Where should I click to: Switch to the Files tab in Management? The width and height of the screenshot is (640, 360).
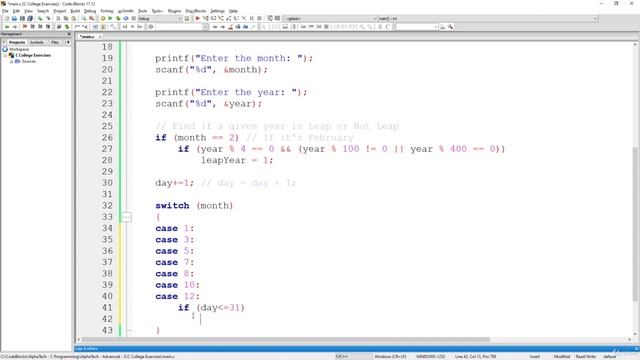[55, 42]
